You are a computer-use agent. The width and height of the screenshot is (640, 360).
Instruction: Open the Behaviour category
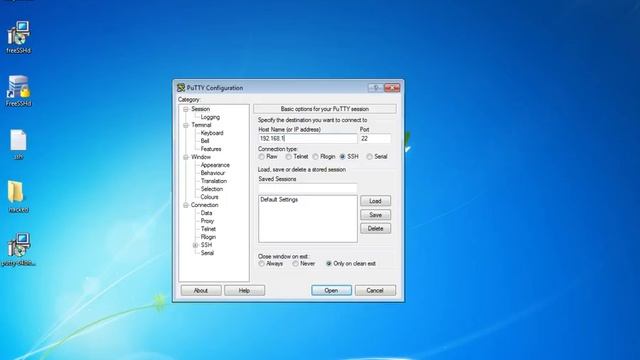click(213, 173)
